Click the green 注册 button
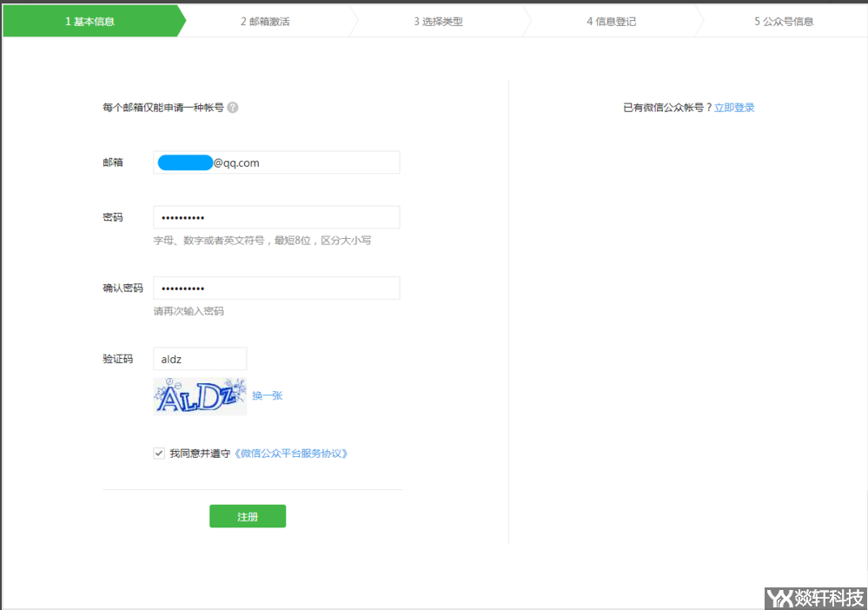 [247, 515]
